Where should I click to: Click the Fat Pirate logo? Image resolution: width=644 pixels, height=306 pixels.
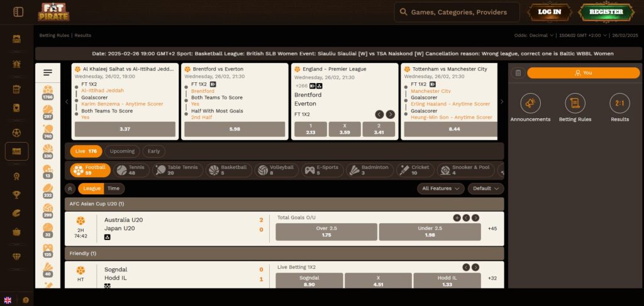click(53, 11)
